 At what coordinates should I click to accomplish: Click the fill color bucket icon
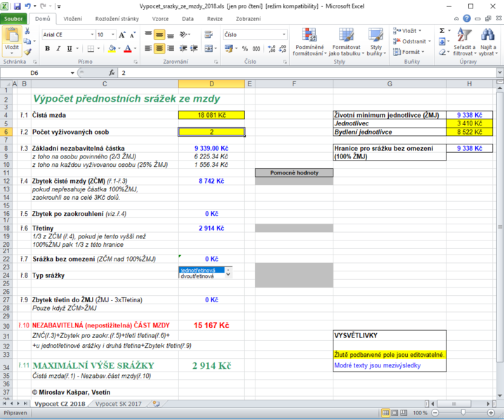click(112, 48)
